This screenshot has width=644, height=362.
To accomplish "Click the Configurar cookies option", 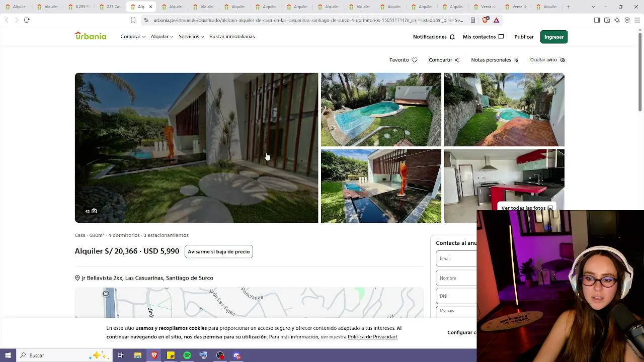I will (461, 332).
